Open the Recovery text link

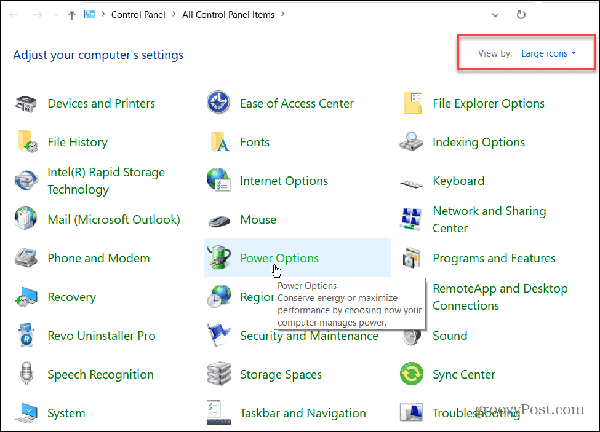72,297
